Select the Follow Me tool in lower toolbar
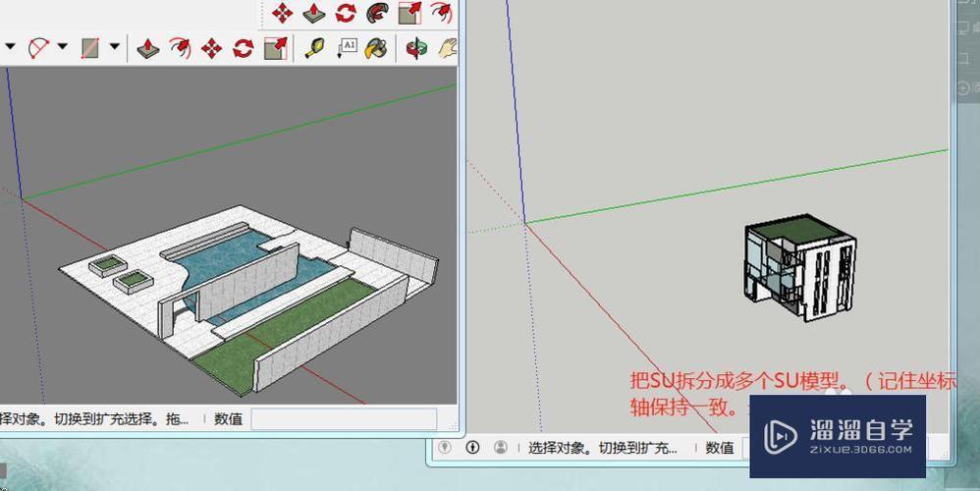Viewport: 980px width, 491px height. 180,47
